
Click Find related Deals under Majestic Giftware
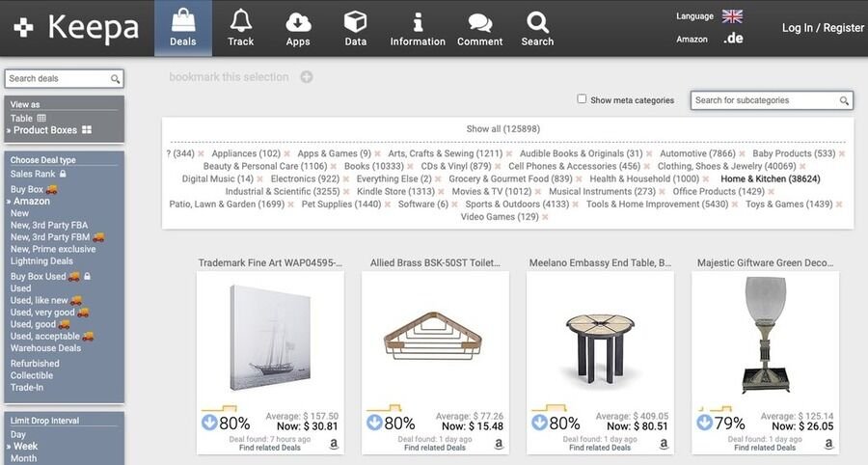(x=765, y=448)
